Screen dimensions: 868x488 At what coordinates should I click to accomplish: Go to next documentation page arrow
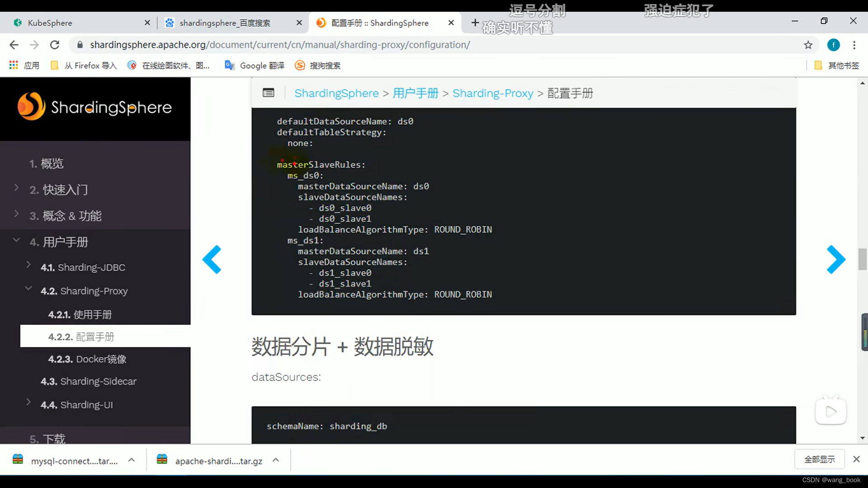tap(836, 259)
